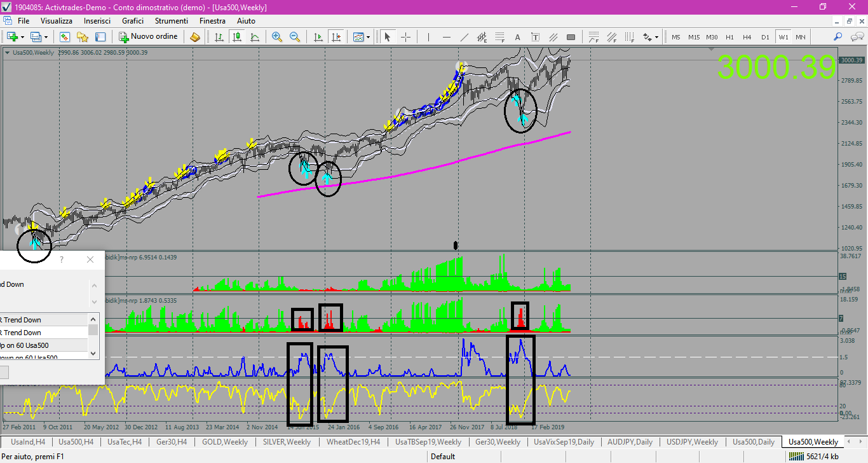868x463 pixels.
Task: Close the small alert dialog
Action: [x=90, y=259]
